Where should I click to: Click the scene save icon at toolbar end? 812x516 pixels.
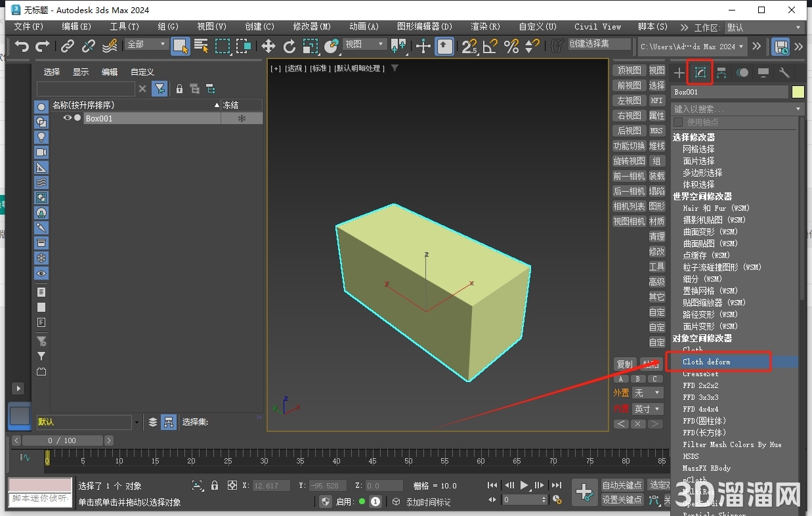[780, 47]
